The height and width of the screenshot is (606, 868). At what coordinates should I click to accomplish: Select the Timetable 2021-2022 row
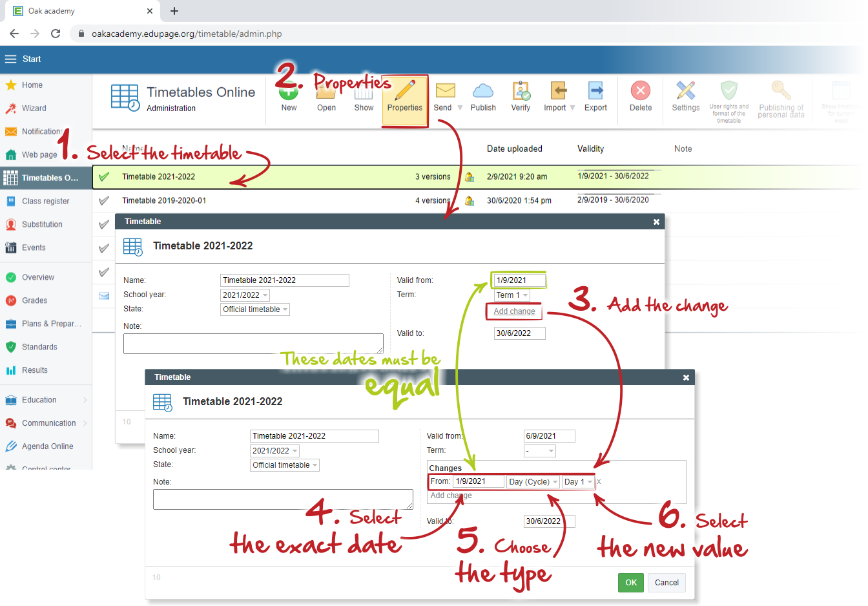coord(476,177)
